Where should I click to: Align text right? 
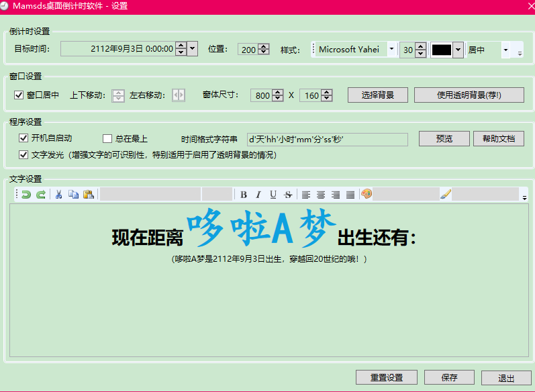click(x=336, y=195)
